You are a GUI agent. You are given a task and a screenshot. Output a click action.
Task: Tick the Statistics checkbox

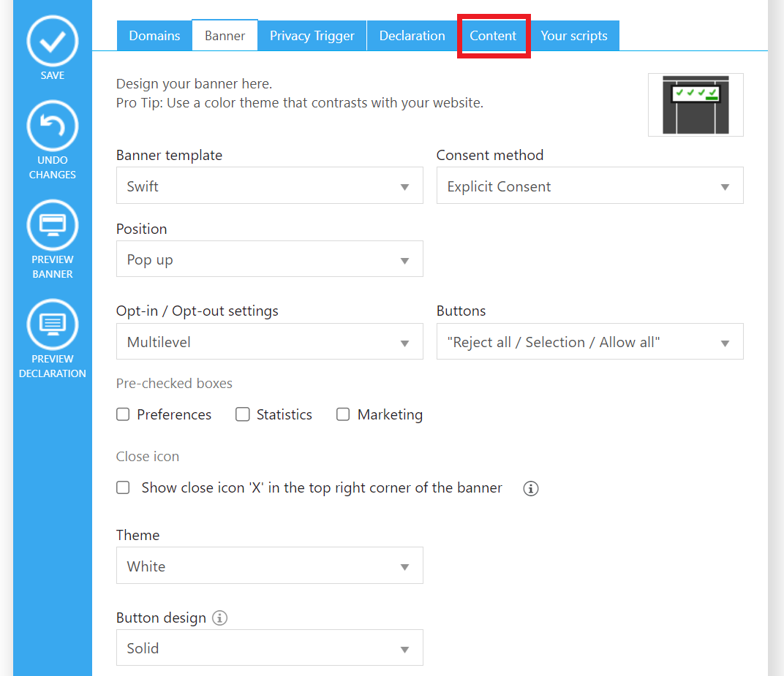pyautogui.click(x=243, y=414)
